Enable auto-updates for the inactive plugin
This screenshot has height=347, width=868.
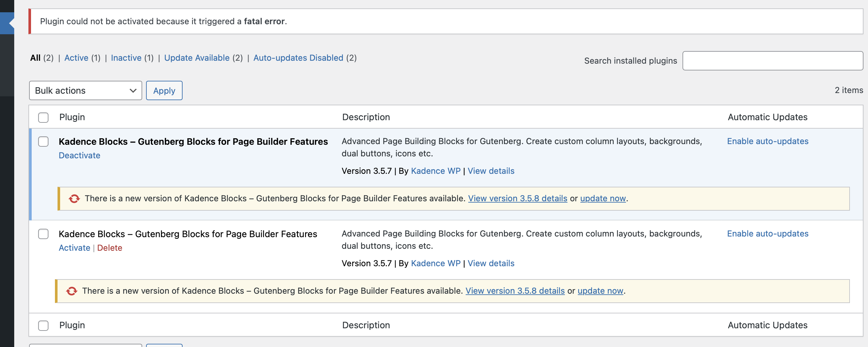[767, 234]
